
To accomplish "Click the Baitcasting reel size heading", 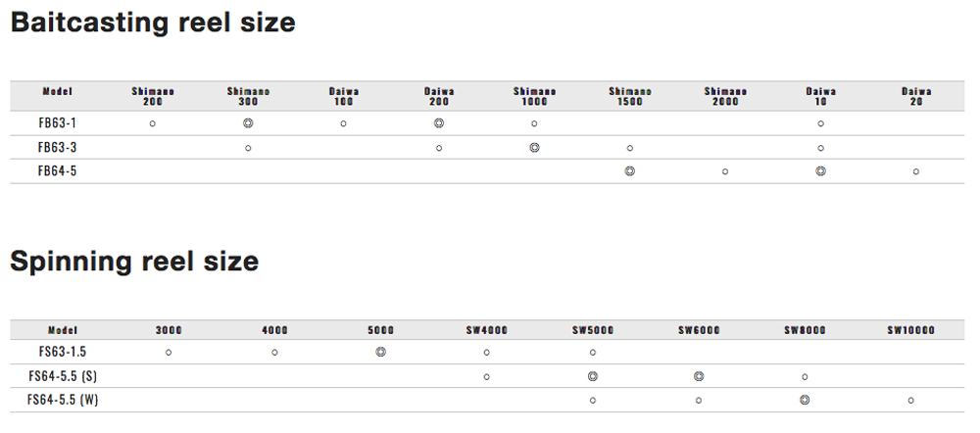I will point(152,22).
